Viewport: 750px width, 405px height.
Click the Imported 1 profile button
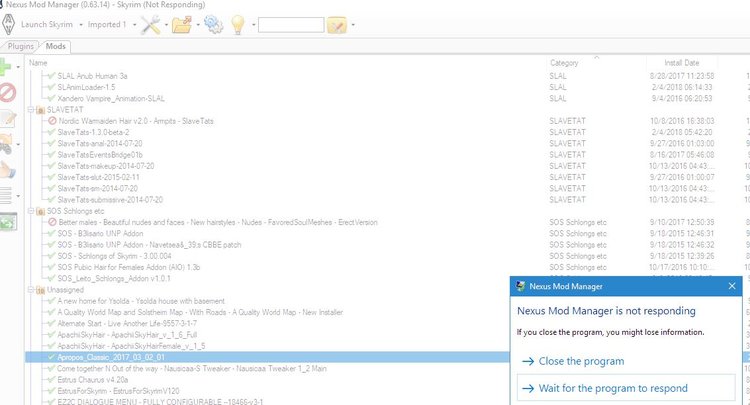pyautogui.click(x=107, y=24)
